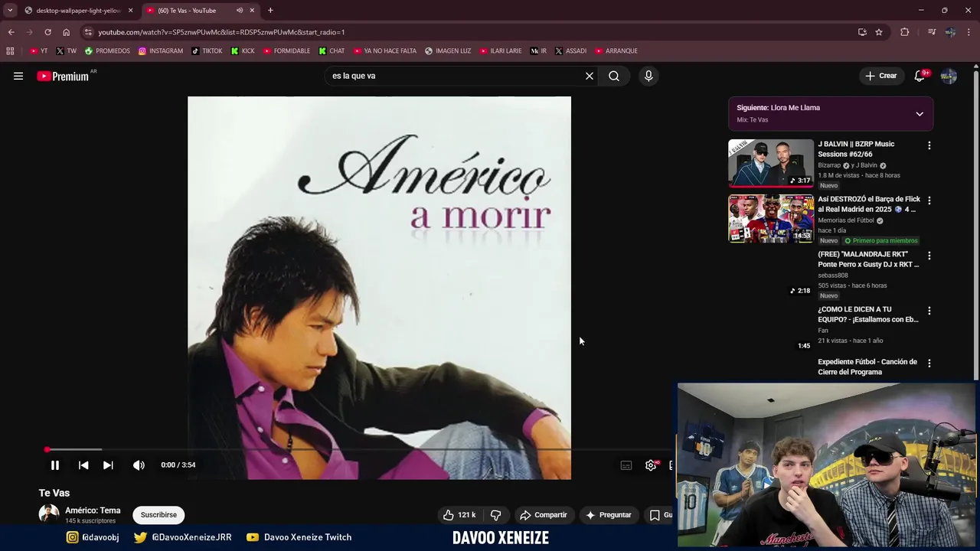Image resolution: width=980 pixels, height=551 pixels.
Task: Open options for the J BALVIN video
Action: point(929,145)
